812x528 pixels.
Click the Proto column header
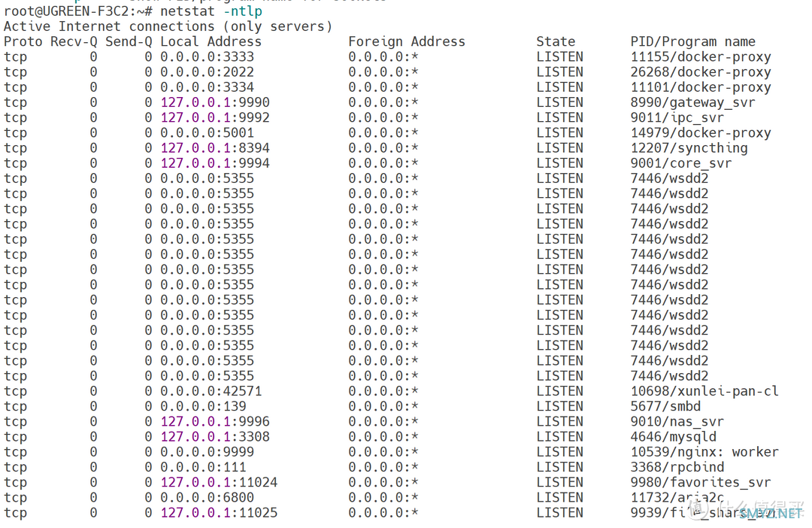[23, 41]
